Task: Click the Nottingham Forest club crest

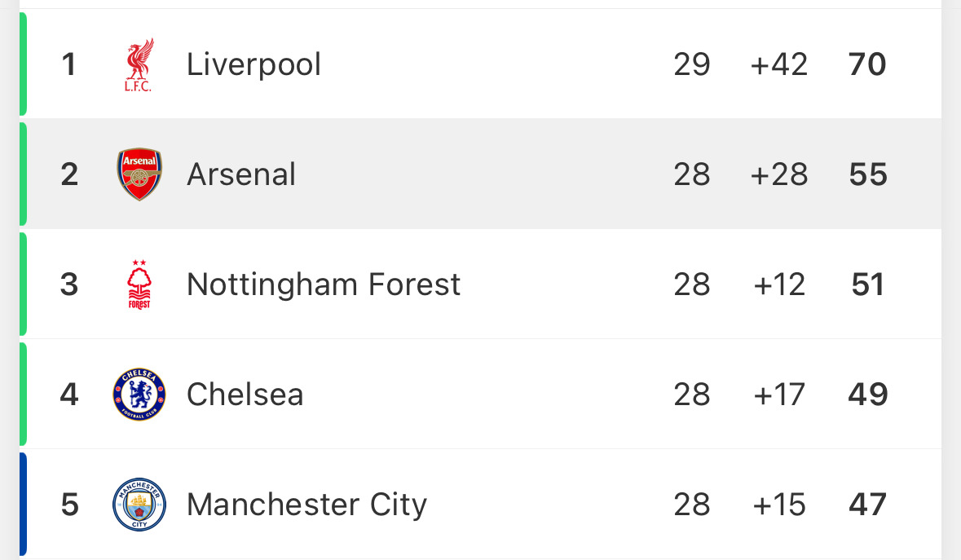Action: pyautogui.click(x=139, y=284)
